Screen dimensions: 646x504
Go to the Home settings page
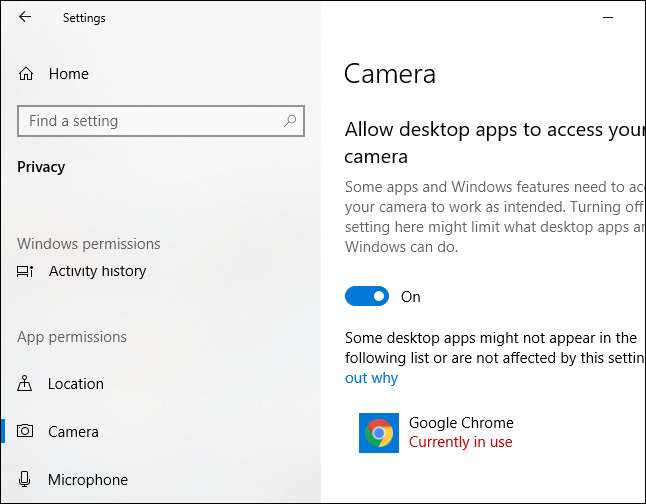click(68, 74)
